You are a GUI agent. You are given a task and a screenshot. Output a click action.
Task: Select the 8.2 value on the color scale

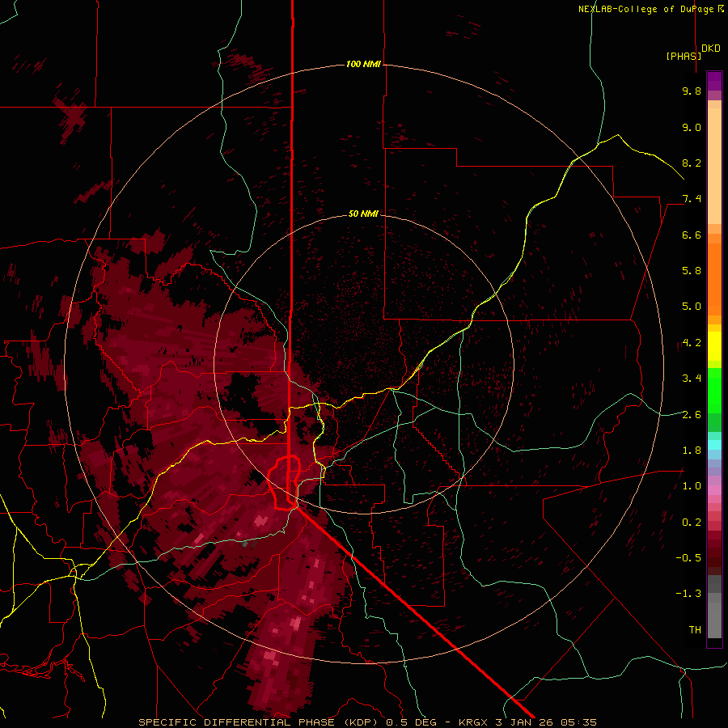[692, 163]
